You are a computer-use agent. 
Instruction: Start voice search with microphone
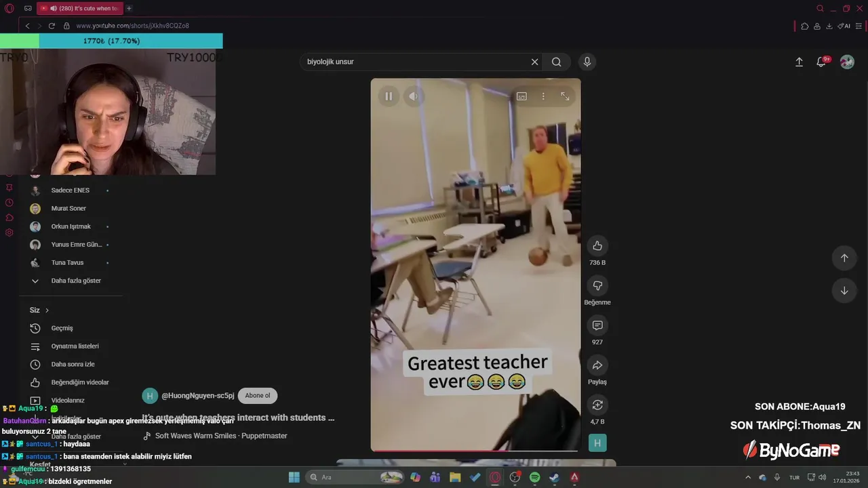coord(587,62)
